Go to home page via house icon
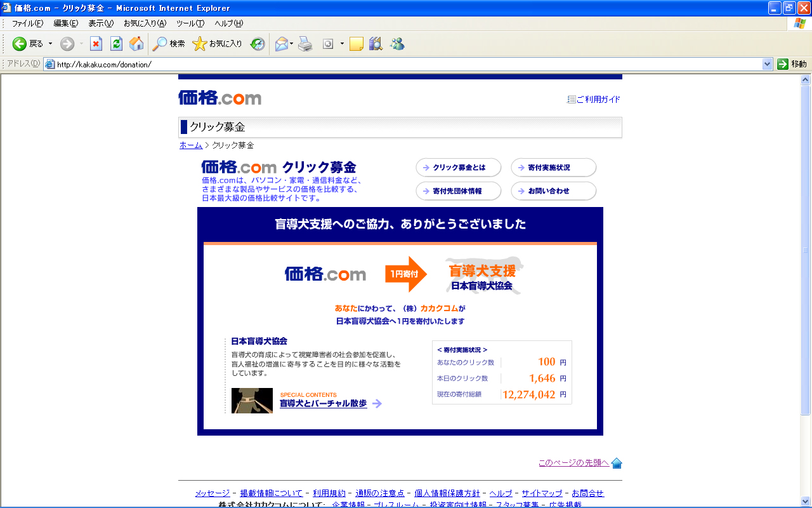 click(x=136, y=44)
